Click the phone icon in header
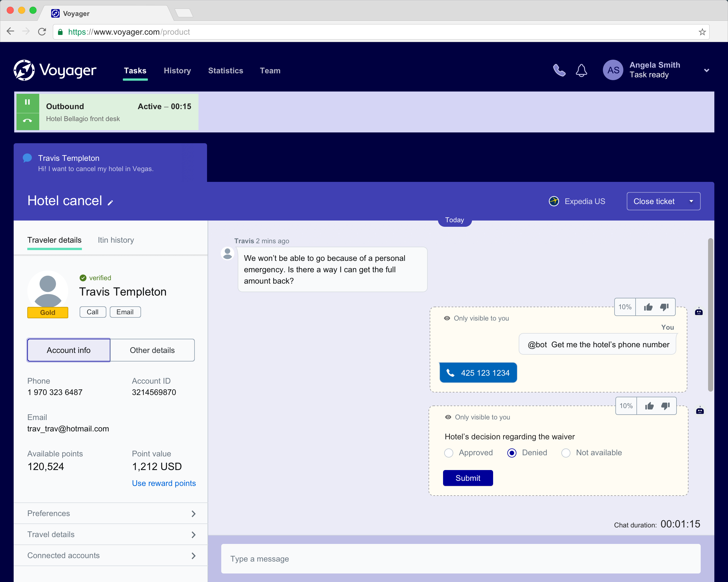 click(x=559, y=70)
